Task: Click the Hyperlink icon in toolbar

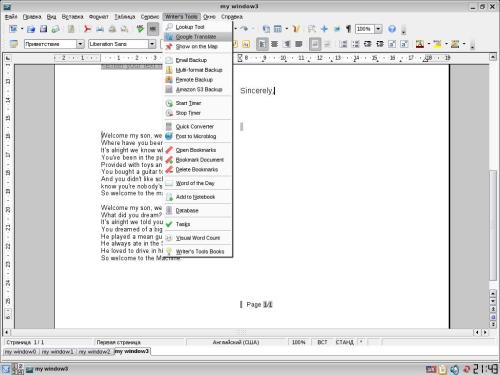Action: tap(266, 29)
